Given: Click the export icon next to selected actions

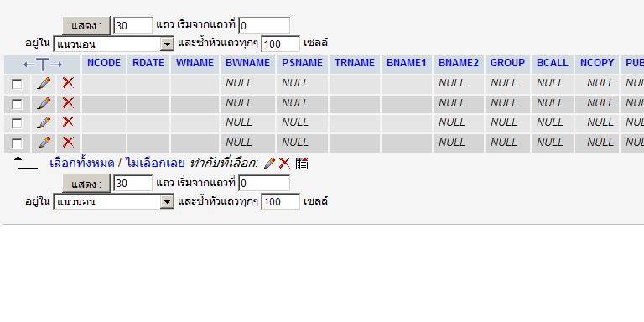Looking at the screenshot, I should coord(302,164).
